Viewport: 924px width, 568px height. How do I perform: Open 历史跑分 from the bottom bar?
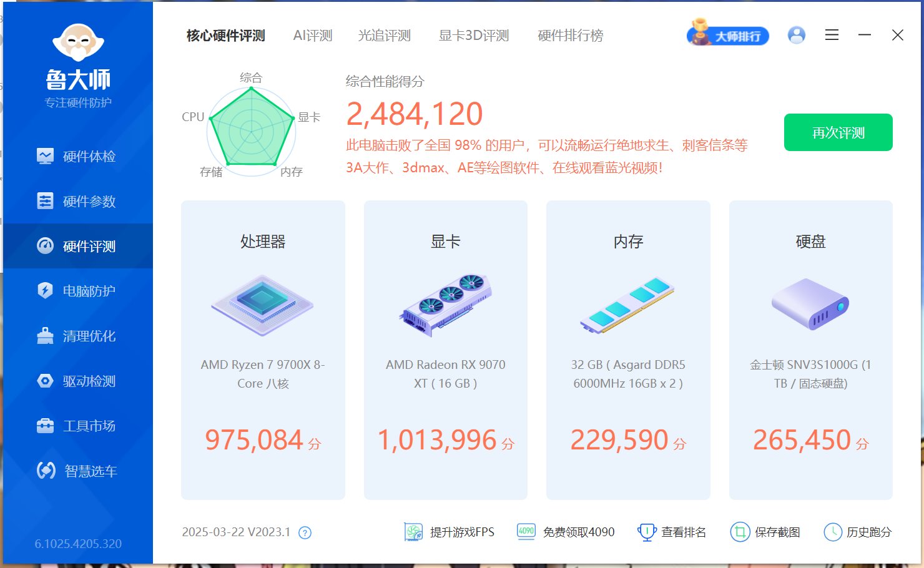pyautogui.click(x=835, y=532)
